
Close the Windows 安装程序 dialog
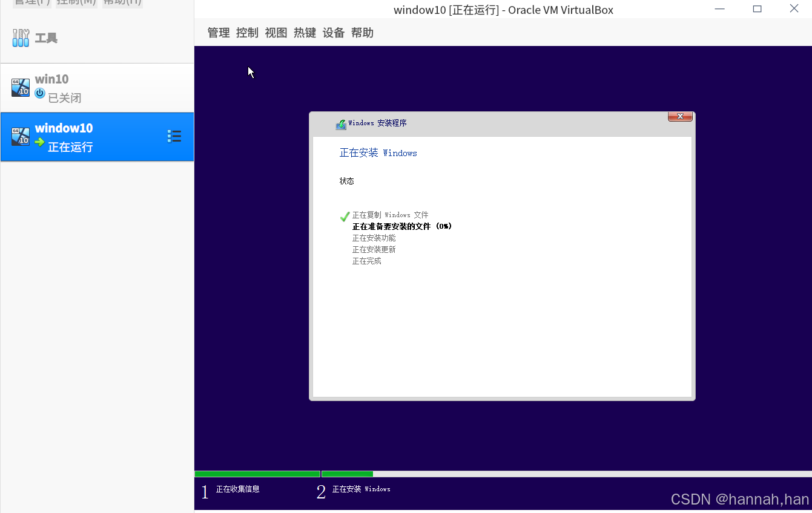(x=680, y=116)
